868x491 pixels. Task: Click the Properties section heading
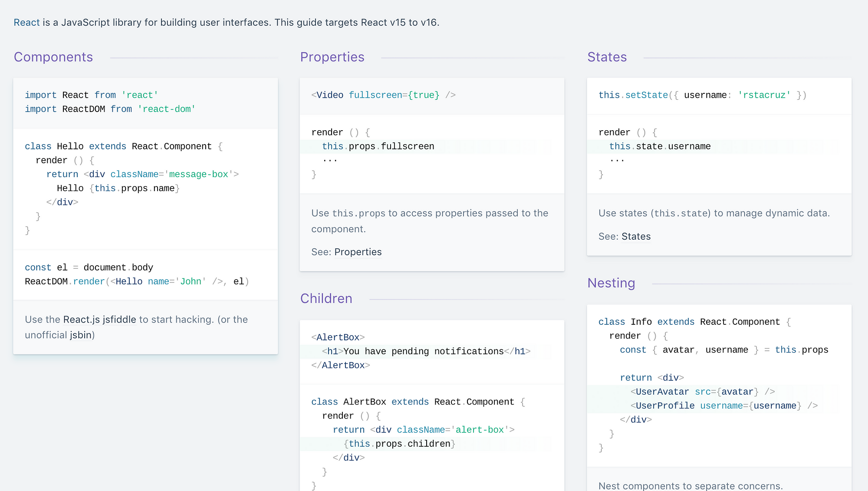[332, 57]
